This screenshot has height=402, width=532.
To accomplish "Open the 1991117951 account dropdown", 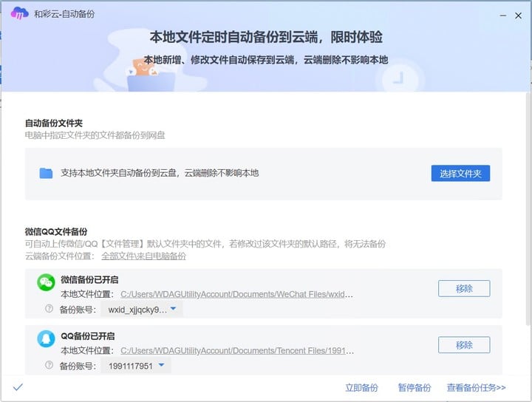I will (x=136, y=366).
